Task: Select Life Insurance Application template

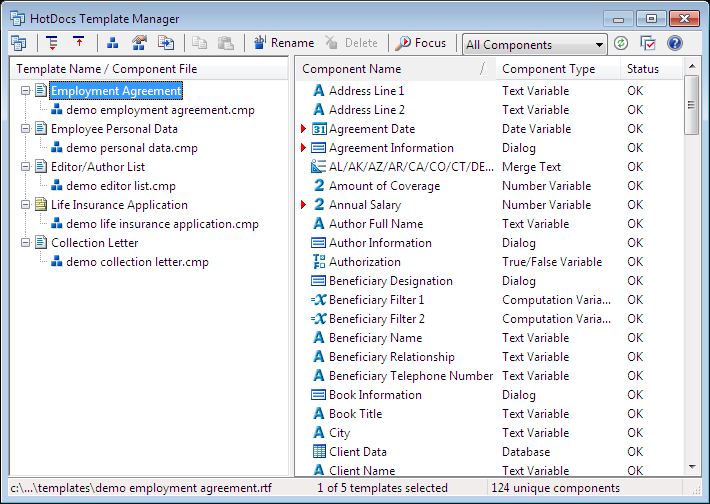Action: (119, 205)
